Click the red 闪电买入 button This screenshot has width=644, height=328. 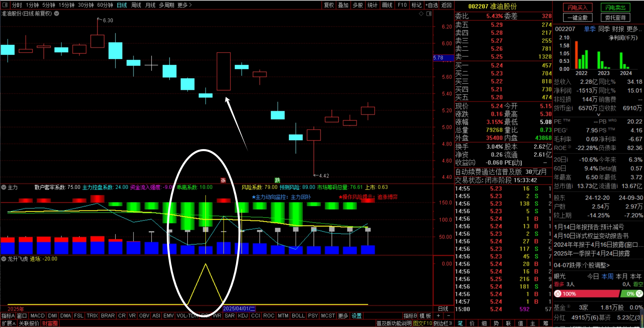tap(578, 7)
